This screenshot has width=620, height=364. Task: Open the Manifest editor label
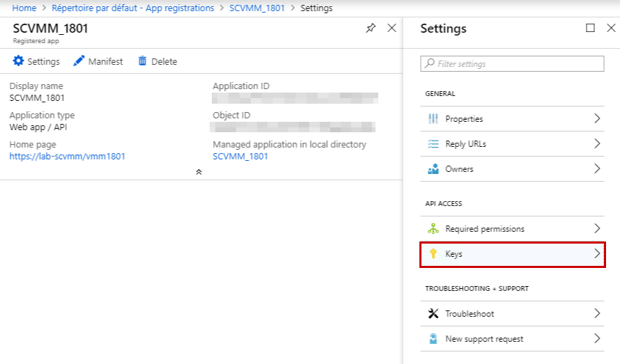[106, 61]
